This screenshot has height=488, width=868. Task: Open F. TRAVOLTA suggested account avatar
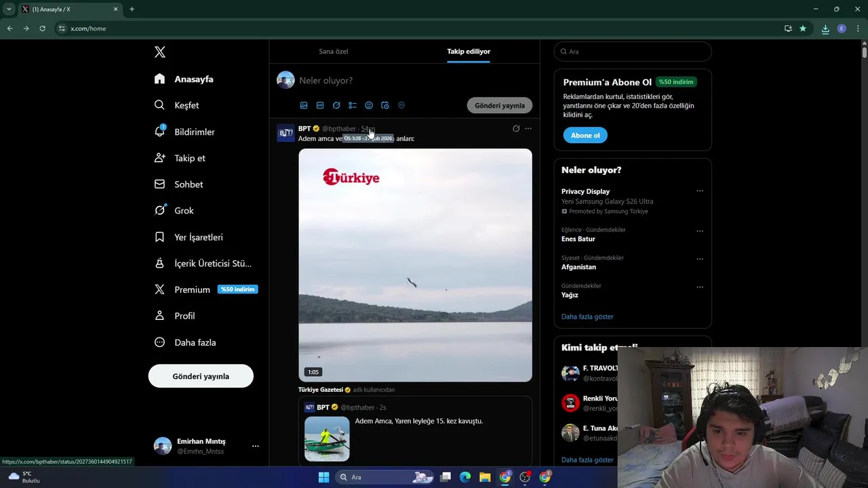coord(570,373)
